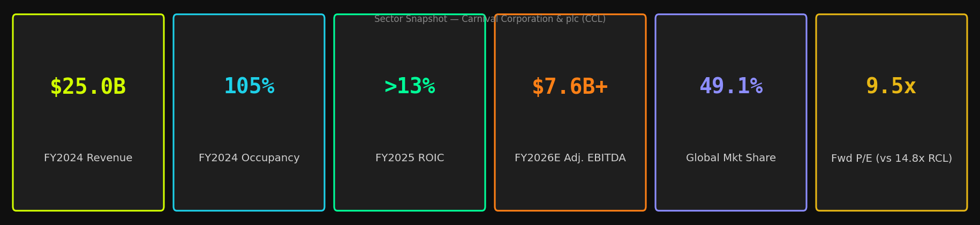
Task: Select the FY2024 Occupancy label
Action: click(249, 158)
